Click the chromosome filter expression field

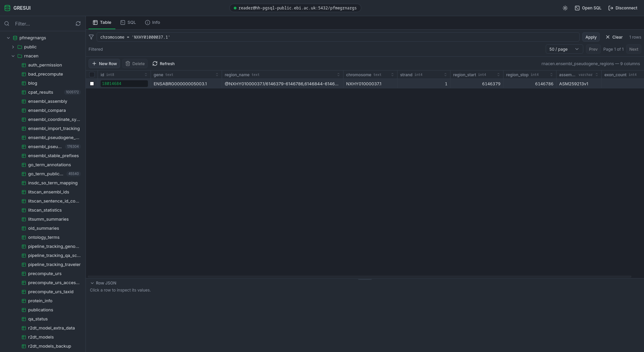[x=338, y=37]
